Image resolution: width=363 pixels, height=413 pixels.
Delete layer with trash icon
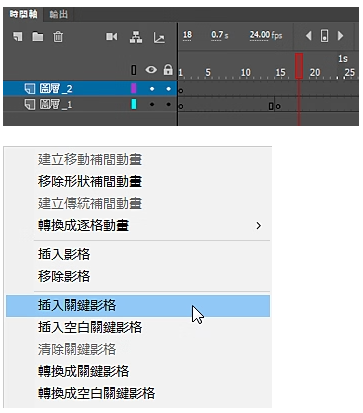click(58, 36)
